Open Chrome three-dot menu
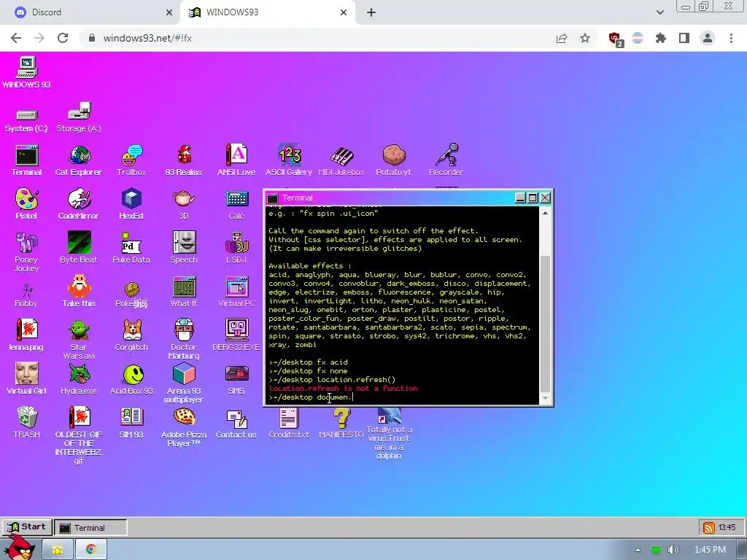Image resolution: width=747 pixels, height=560 pixels. (x=731, y=38)
